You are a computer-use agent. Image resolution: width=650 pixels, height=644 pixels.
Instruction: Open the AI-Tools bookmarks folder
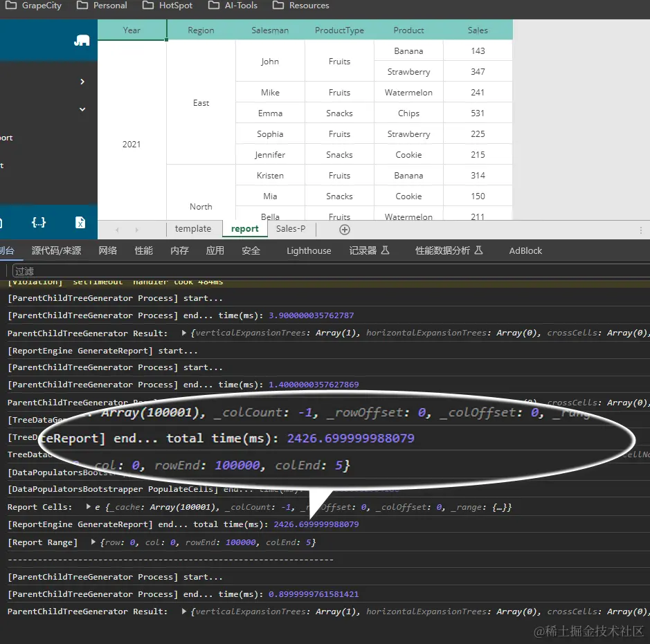(233, 6)
